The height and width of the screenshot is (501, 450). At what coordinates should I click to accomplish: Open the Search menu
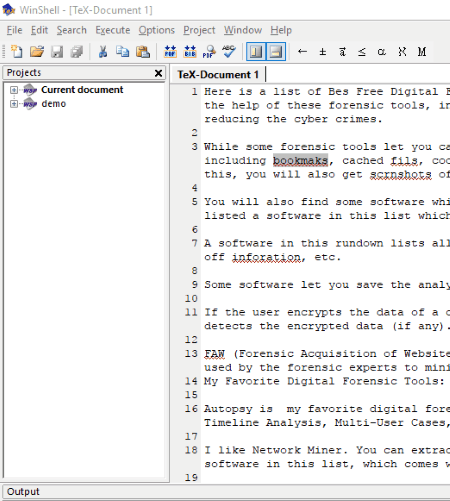(x=71, y=30)
